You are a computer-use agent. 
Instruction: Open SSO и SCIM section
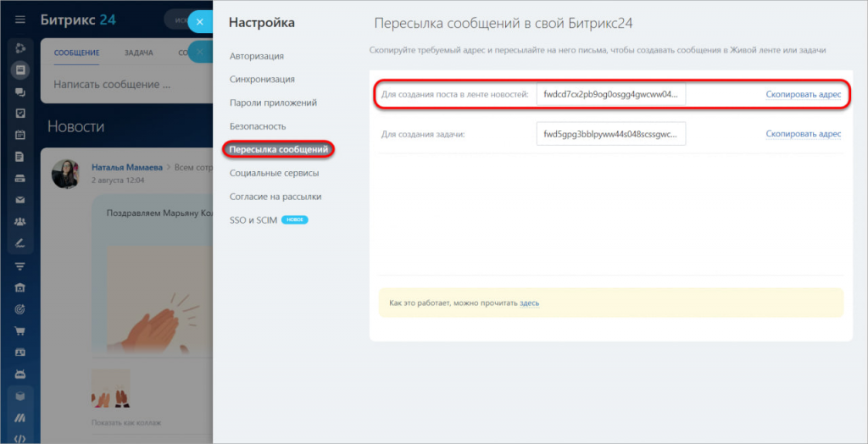coord(253,219)
